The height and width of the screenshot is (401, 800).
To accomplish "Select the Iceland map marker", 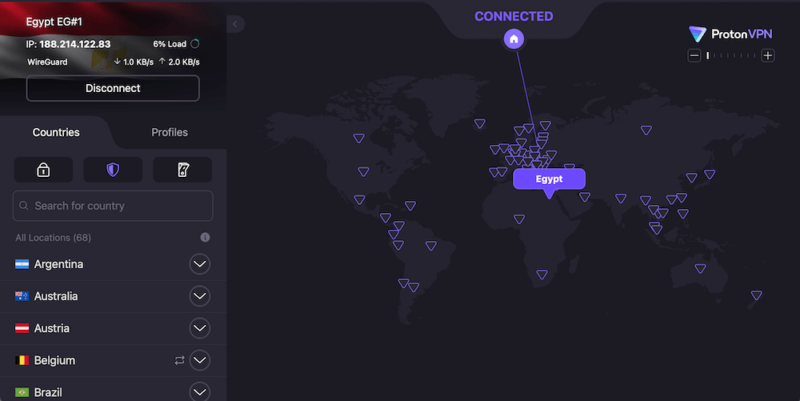I will point(480,123).
